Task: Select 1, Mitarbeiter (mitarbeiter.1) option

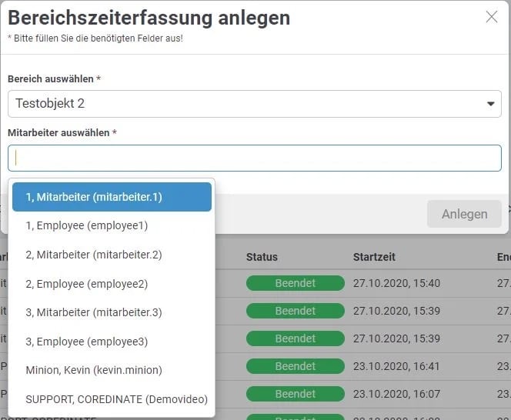Action: [x=112, y=197]
